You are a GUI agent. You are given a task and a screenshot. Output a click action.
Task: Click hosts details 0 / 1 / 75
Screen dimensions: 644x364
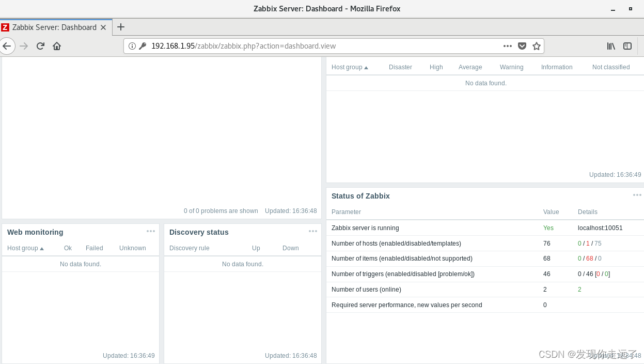coord(590,244)
